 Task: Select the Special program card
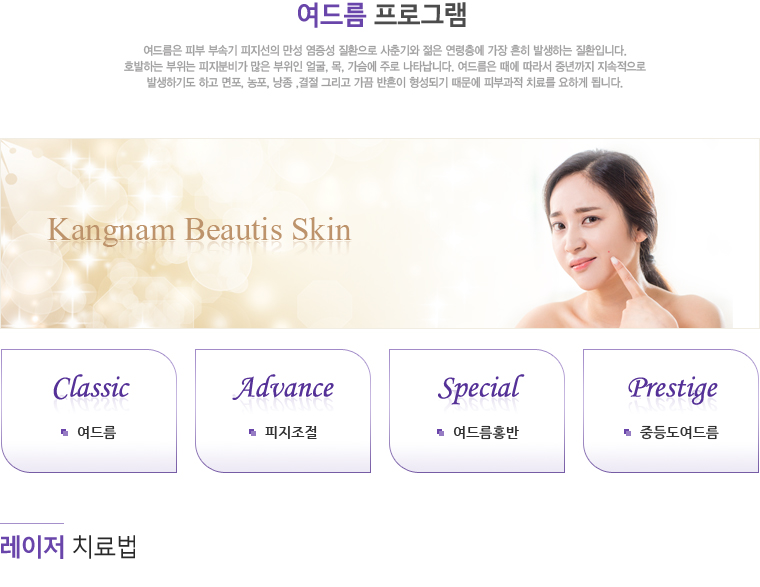point(477,411)
